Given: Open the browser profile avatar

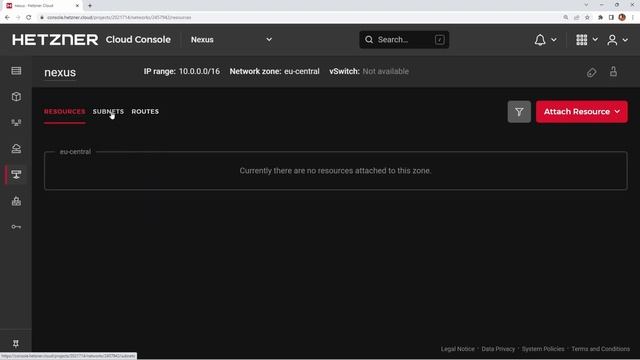Looking at the screenshot, I should [x=622, y=18].
